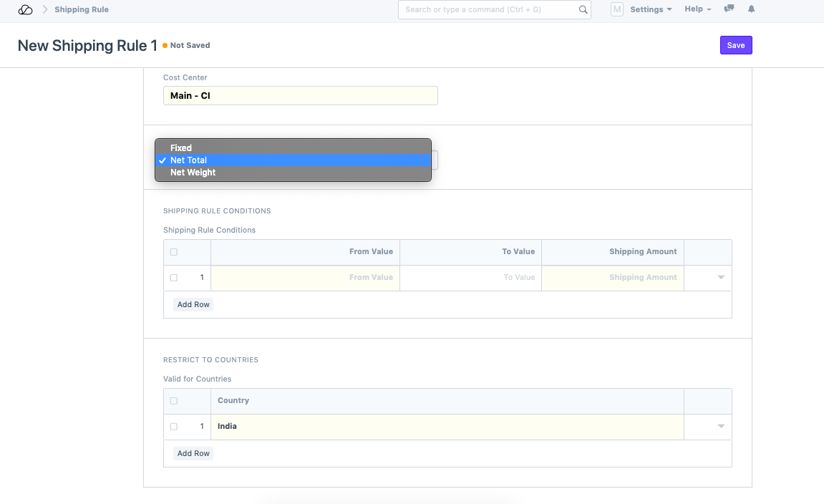Click the Cost Center input field

click(x=300, y=95)
